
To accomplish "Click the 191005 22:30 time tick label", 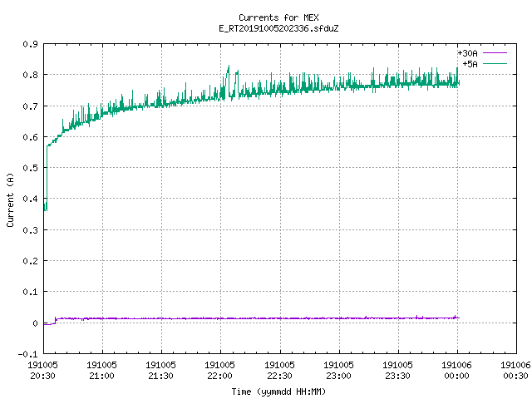I will click(279, 371).
